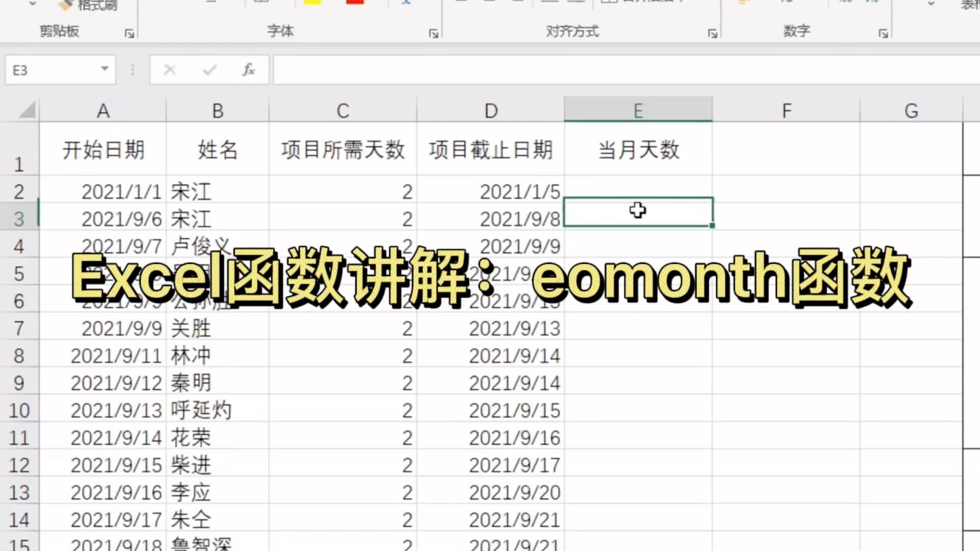This screenshot has height=551, width=980.
Task: Open Font (字体) group dialog launcher
Action: pyautogui.click(x=433, y=34)
